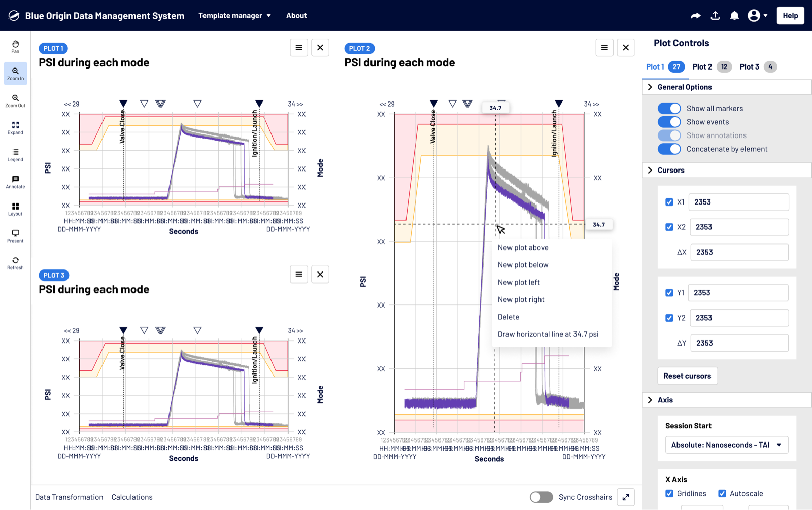Click the Help button
The image size is (812, 510).
point(790,16)
